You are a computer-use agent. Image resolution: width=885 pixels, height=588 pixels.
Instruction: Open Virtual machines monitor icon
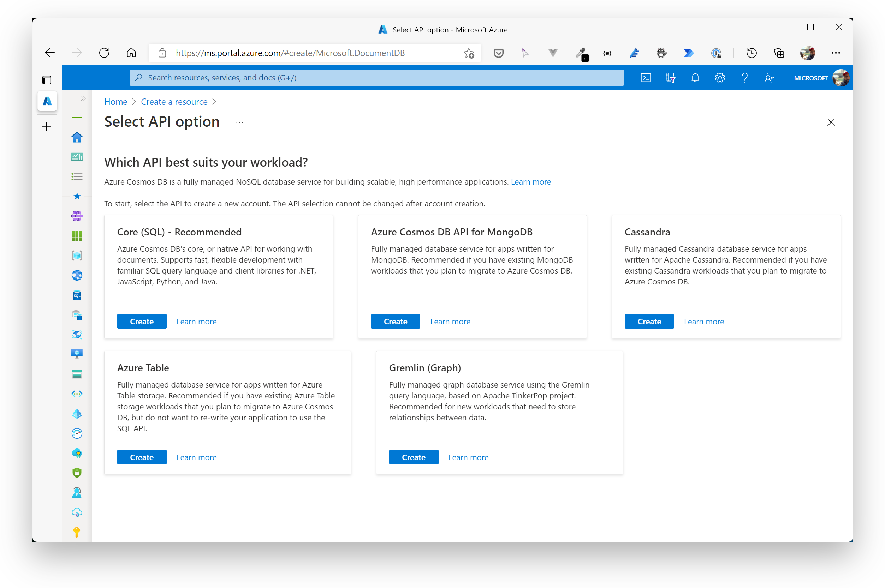[77, 354]
